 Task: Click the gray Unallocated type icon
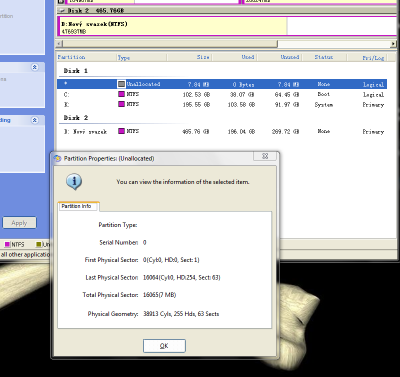click(122, 84)
